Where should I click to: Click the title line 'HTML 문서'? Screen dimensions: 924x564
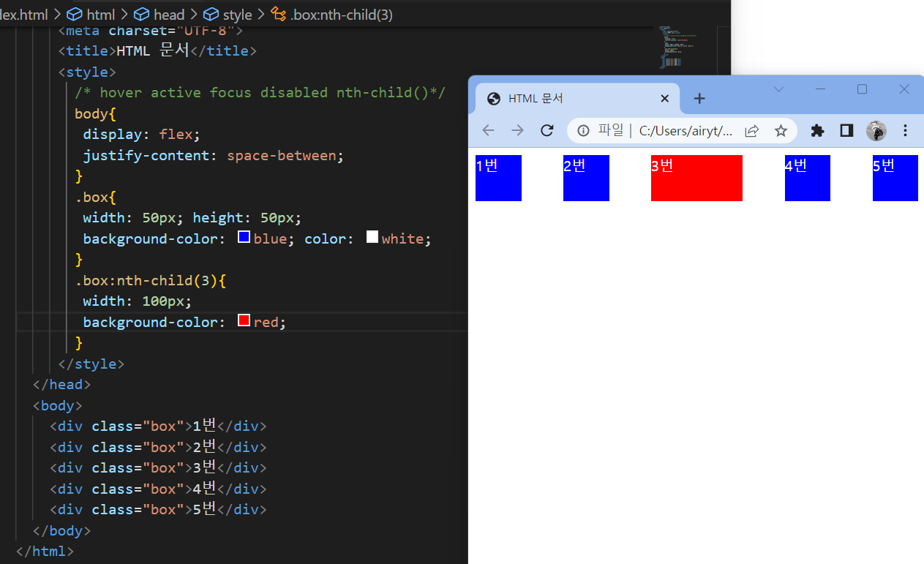(157, 50)
